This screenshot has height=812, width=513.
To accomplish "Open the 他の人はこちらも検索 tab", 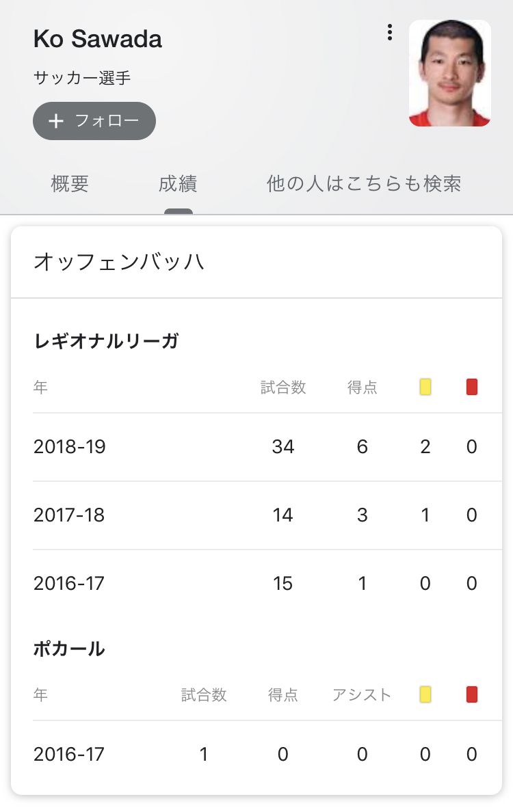I will (x=364, y=184).
